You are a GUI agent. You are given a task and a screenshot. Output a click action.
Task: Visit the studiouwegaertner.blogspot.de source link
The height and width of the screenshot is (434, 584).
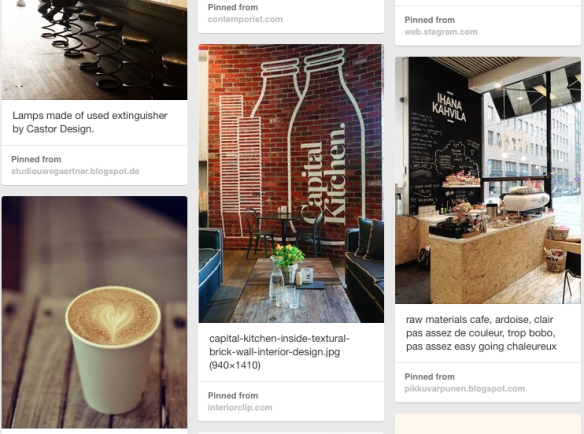(75, 171)
